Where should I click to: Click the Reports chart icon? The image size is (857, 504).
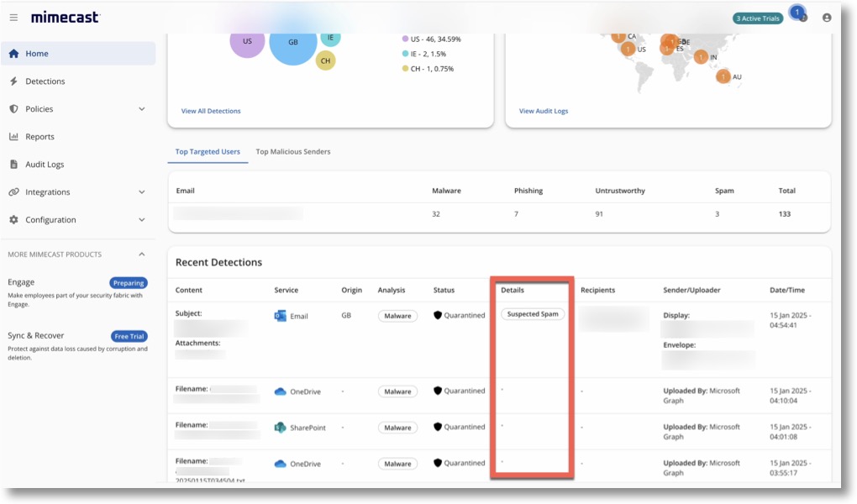pos(13,137)
